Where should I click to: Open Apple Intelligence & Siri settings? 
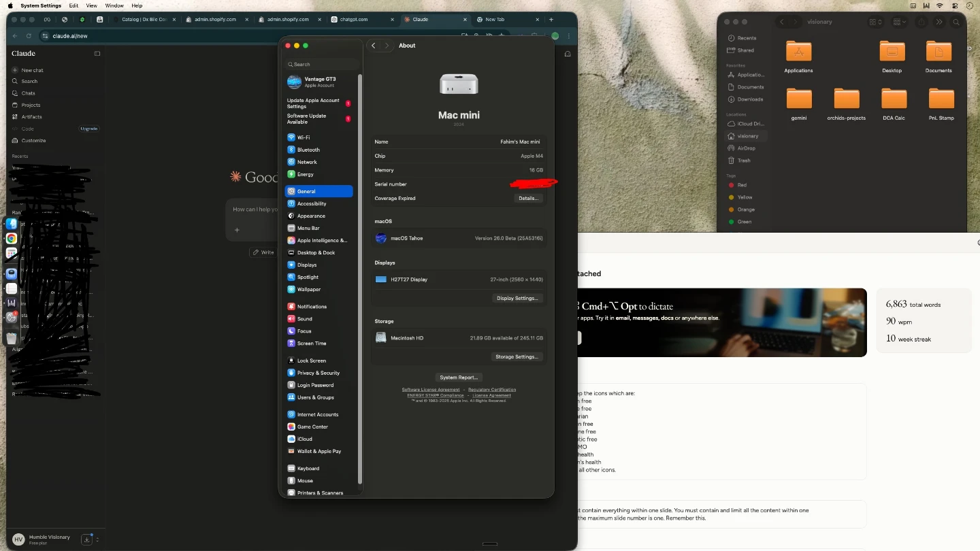[x=318, y=240]
